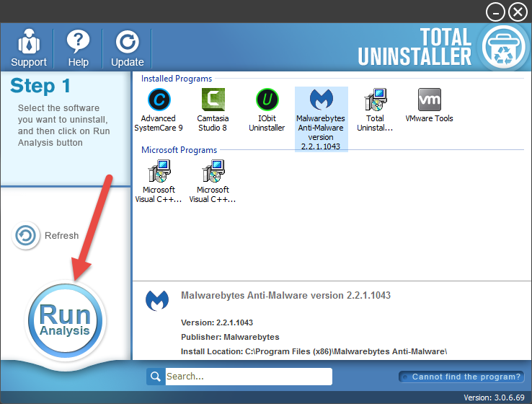Click the Publisher: Malwarebytes detail line
The height and width of the screenshot is (404, 532).
click(230, 337)
